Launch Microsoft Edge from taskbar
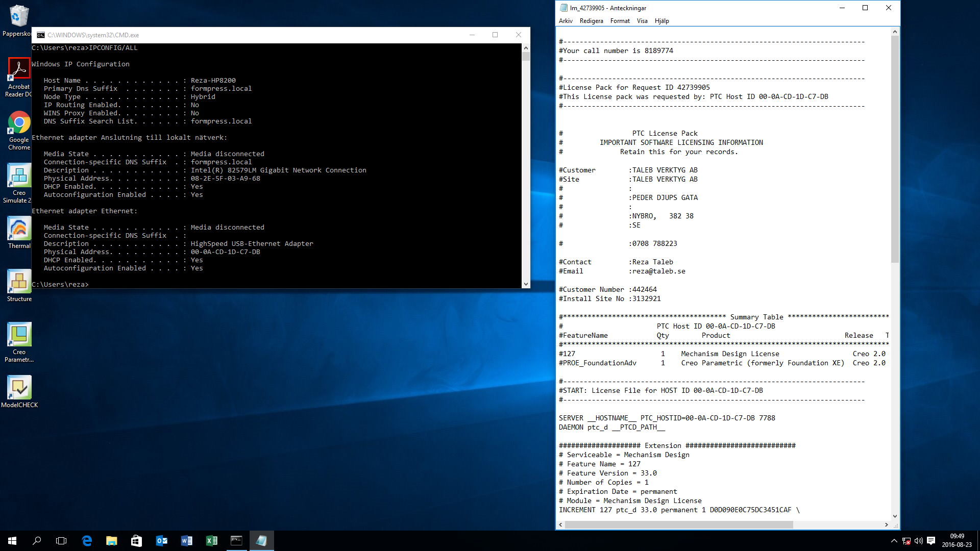Screen dimensions: 980x551 point(87,541)
